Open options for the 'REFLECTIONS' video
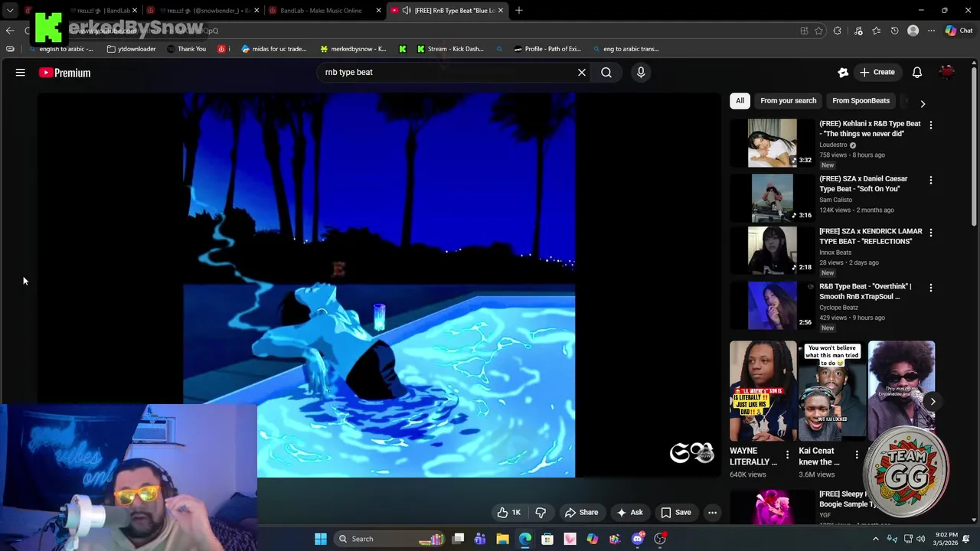The width and height of the screenshot is (980, 551). tap(931, 233)
